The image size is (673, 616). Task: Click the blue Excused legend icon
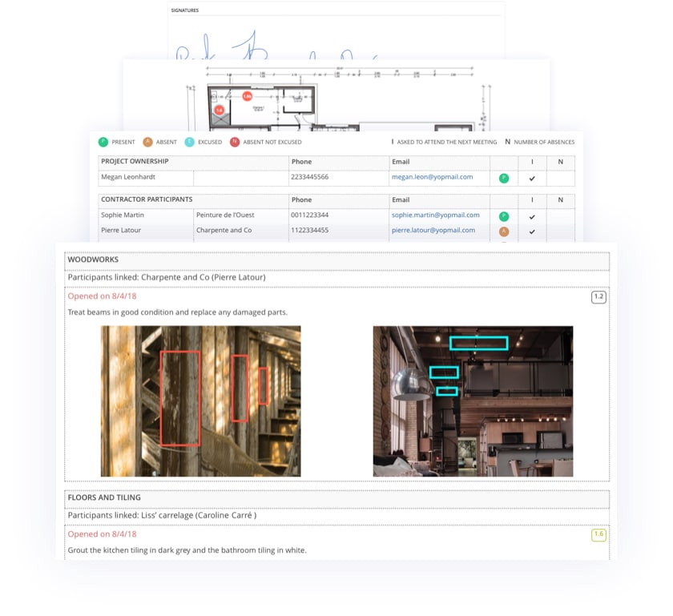click(189, 142)
